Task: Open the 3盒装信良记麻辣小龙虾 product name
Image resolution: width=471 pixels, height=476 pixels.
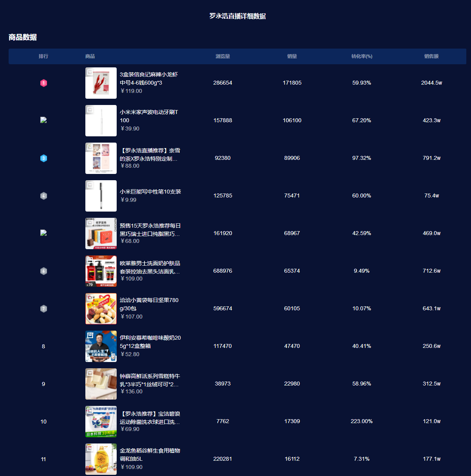Action: point(149,78)
